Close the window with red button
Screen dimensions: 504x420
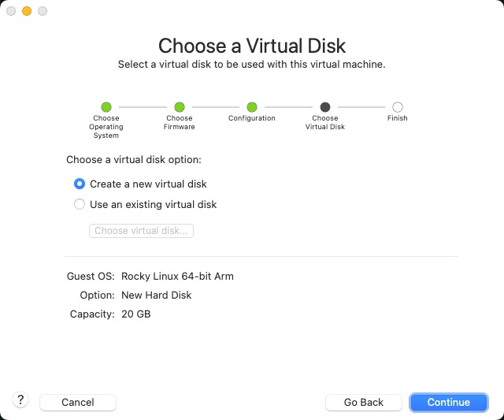click(x=11, y=11)
